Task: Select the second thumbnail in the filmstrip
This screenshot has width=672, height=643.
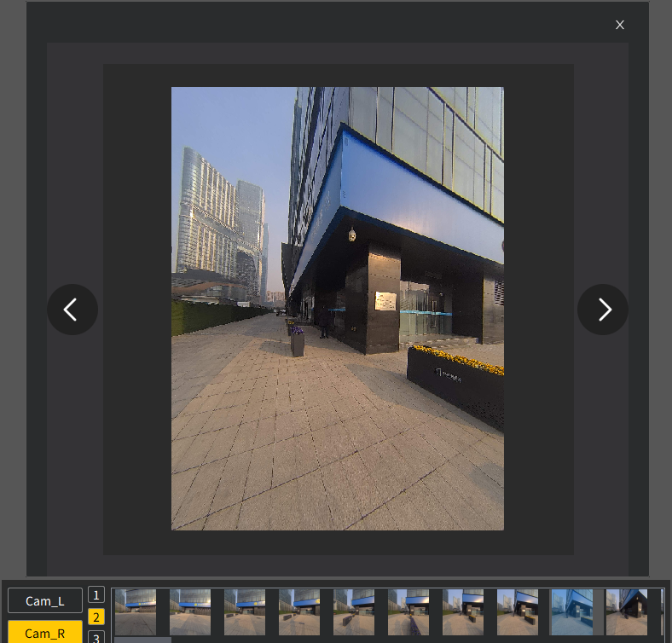Action: pos(190,611)
